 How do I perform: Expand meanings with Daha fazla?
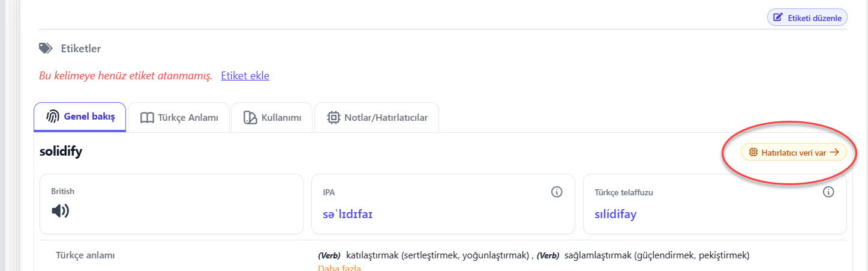(340, 267)
